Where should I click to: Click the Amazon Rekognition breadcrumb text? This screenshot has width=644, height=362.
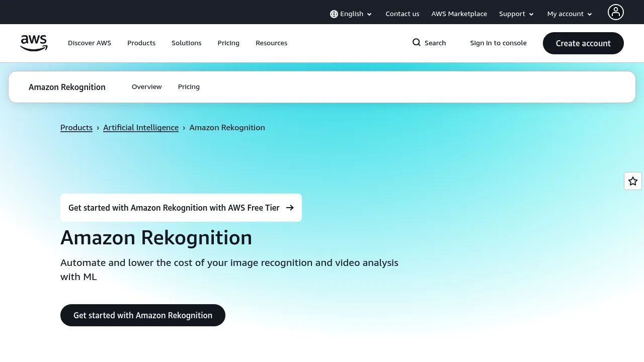[x=227, y=128]
